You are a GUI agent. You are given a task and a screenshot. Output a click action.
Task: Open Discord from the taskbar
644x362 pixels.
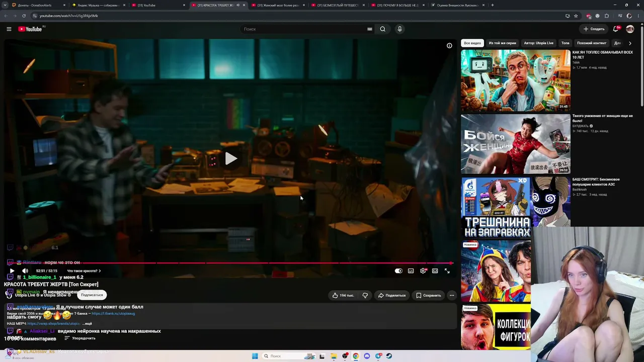coord(367,356)
